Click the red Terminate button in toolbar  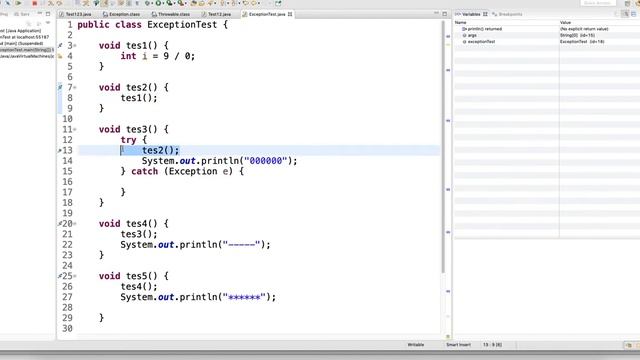pyautogui.click(x=35, y=3)
